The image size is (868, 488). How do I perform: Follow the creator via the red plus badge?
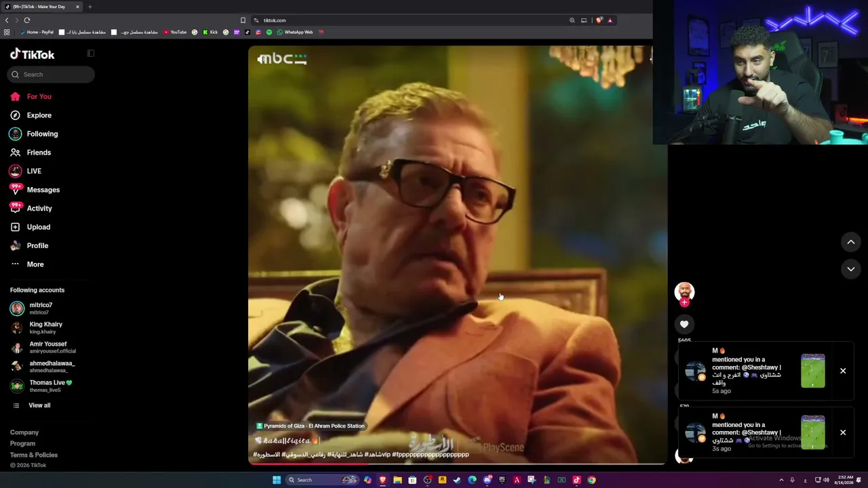(x=684, y=302)
